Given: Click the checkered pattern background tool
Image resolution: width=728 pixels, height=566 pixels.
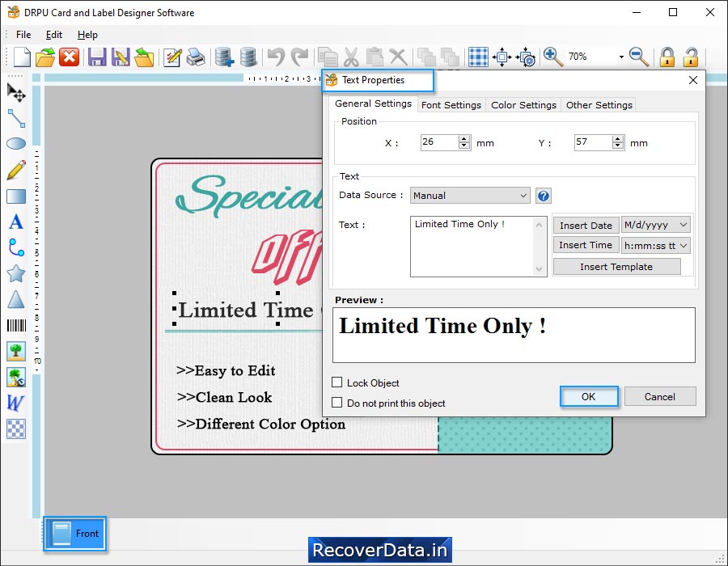Looking at the screenshot, I should 16,429.
